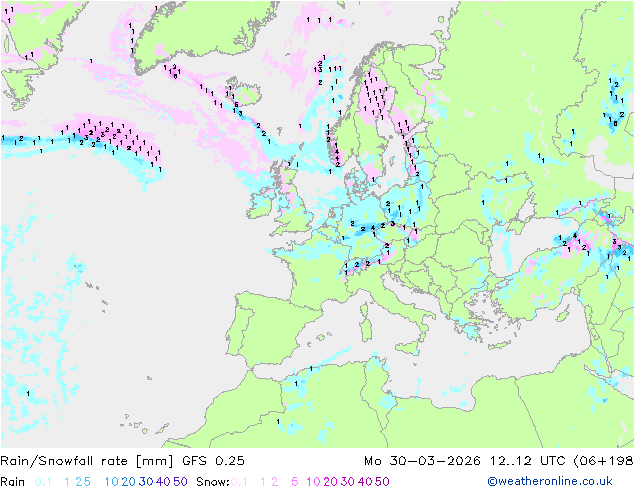The image size is (634, 490).
Task: Click the snow legend value 50
Action: 382,482
